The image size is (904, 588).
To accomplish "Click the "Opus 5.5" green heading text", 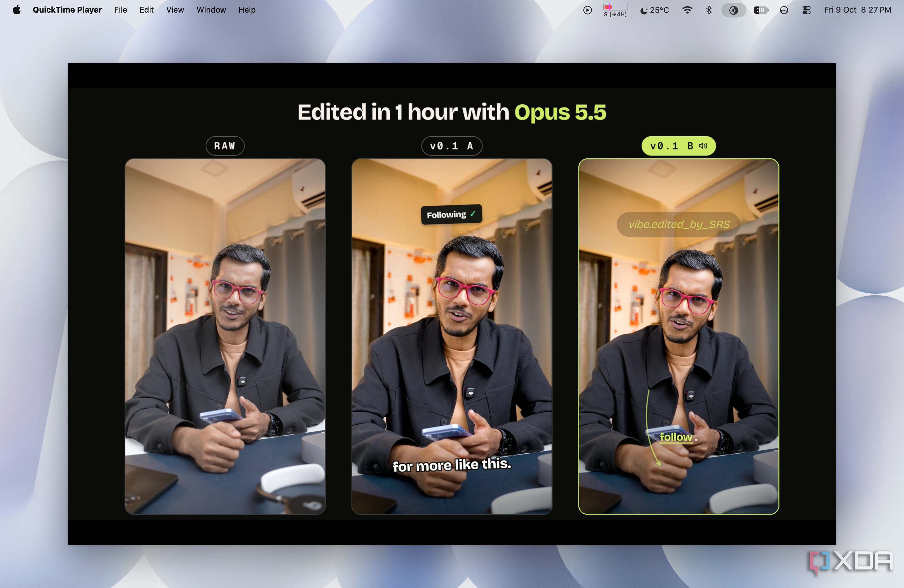I will 560,113.
